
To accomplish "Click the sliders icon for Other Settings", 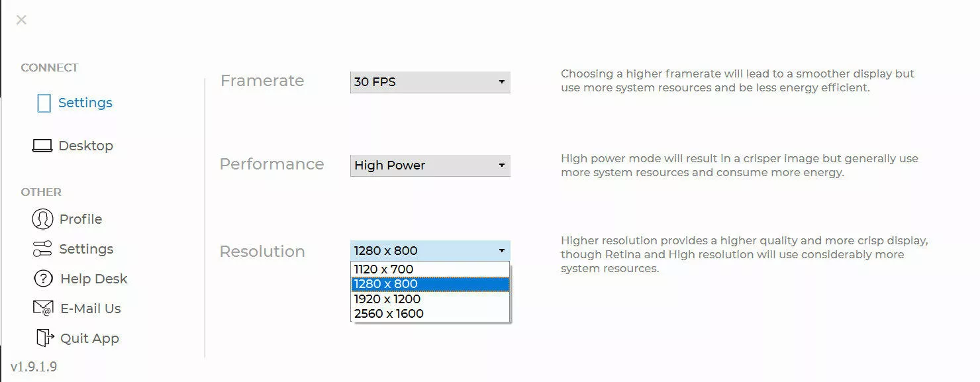I will coord(42,249).
